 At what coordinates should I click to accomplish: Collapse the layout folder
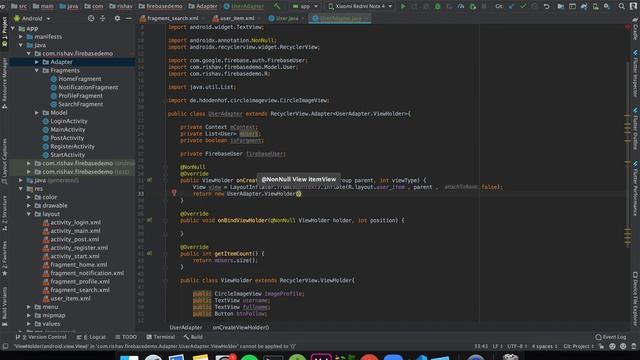pyautogui.click(x=29, y=214)
